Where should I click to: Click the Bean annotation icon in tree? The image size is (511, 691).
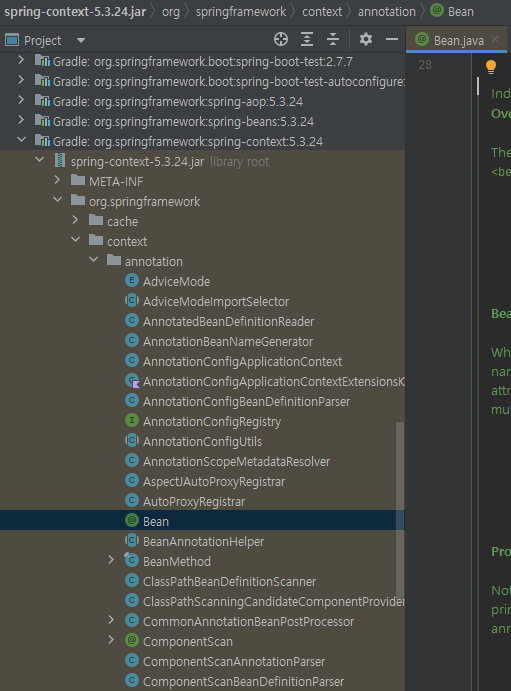pos(132,520)
